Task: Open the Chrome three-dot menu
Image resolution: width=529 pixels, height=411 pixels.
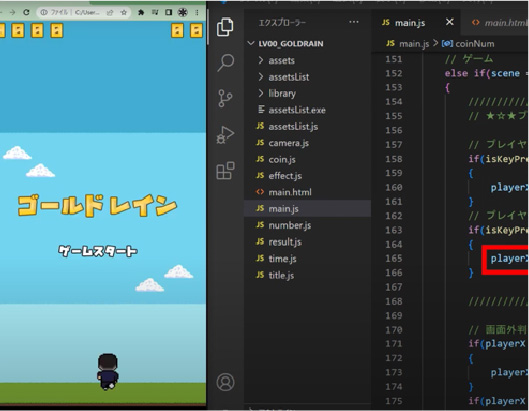Action: click(197, 12)
